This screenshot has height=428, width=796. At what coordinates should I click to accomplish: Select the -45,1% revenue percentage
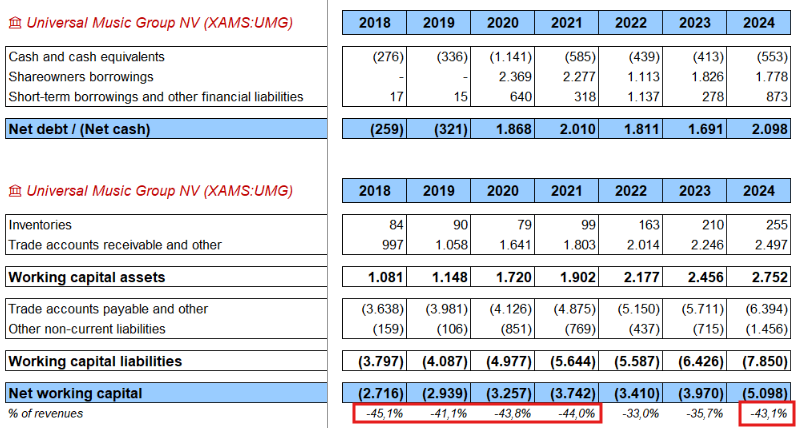[x=385, y=413]
